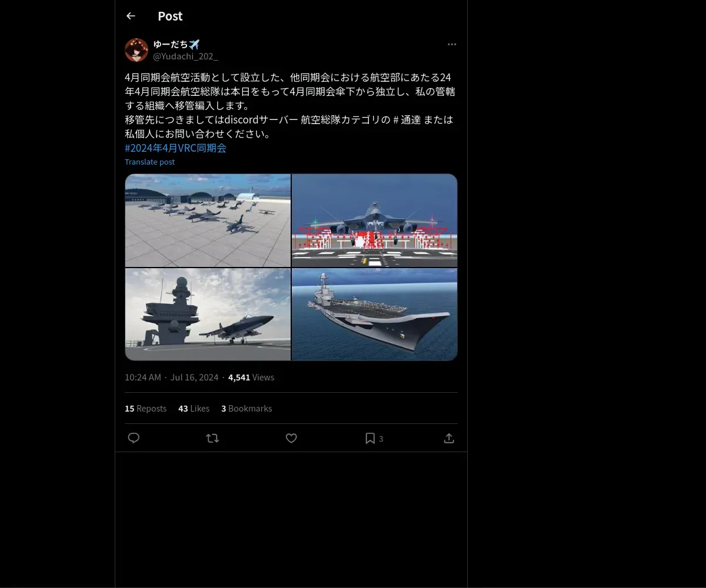This screenshot has width=706, height=588.
Task: Click the 10:24 AM Jul 16, 2024 timestamp
Action: (171, 377)
